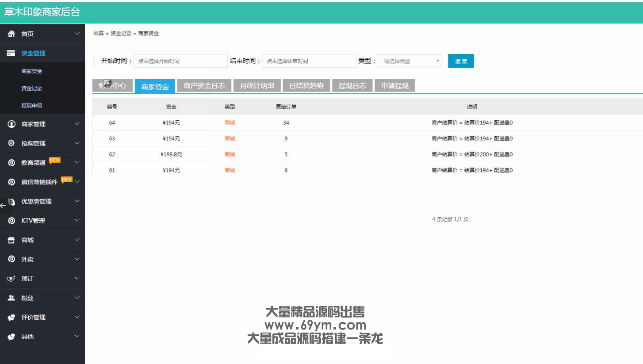The height and width of the screenshot is (364, 643).
Task: Click the people icon beside 粉丝
Action: 11,298
